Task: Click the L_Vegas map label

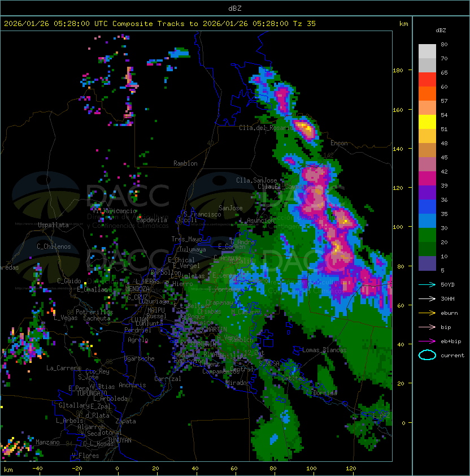Action: [x=66, y=318]
